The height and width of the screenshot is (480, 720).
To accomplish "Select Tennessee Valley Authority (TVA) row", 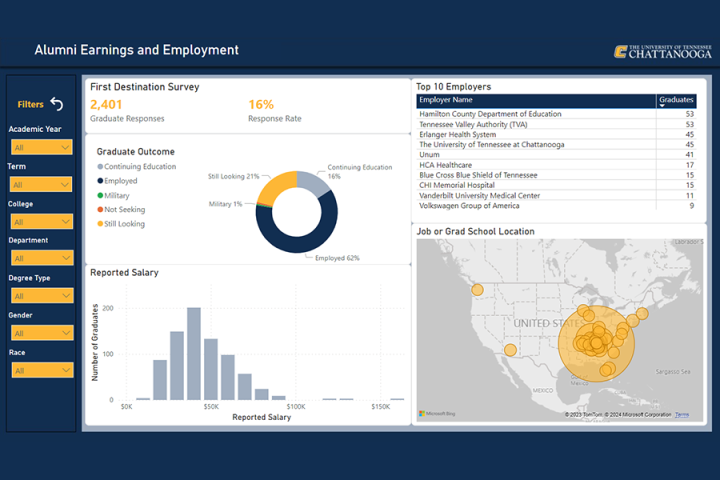I will tap(556, 124).
